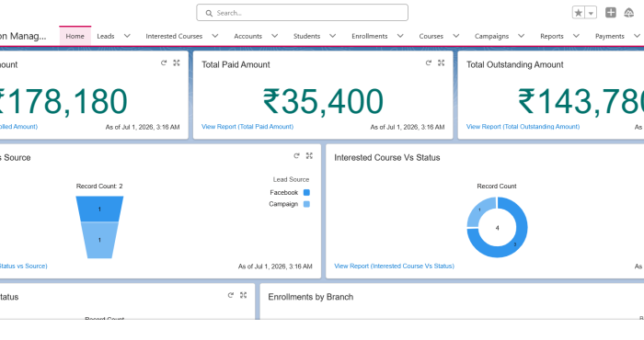644x340 pixels.
Task: Click the ₹35,400 paid amount value
Action: coord(323,101)
